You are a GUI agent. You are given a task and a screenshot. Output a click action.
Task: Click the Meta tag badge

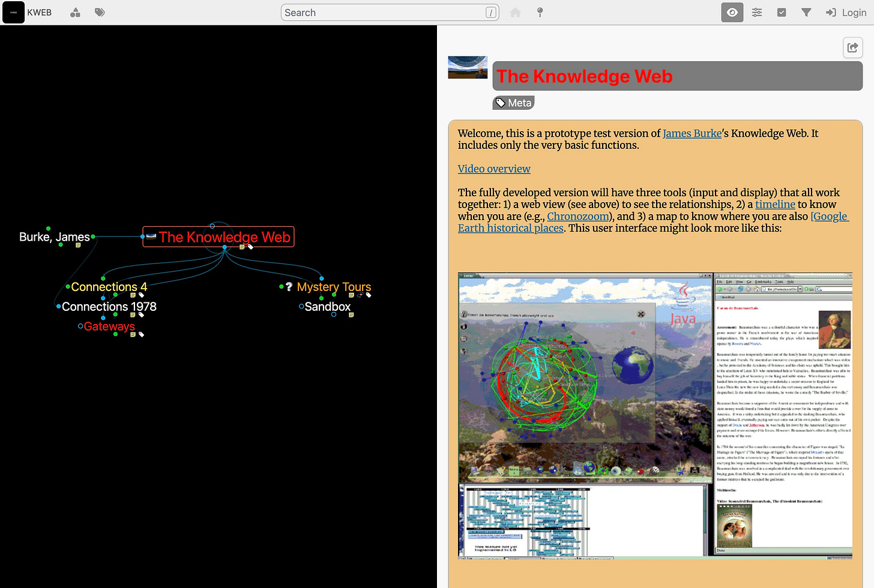click(513, 103)
